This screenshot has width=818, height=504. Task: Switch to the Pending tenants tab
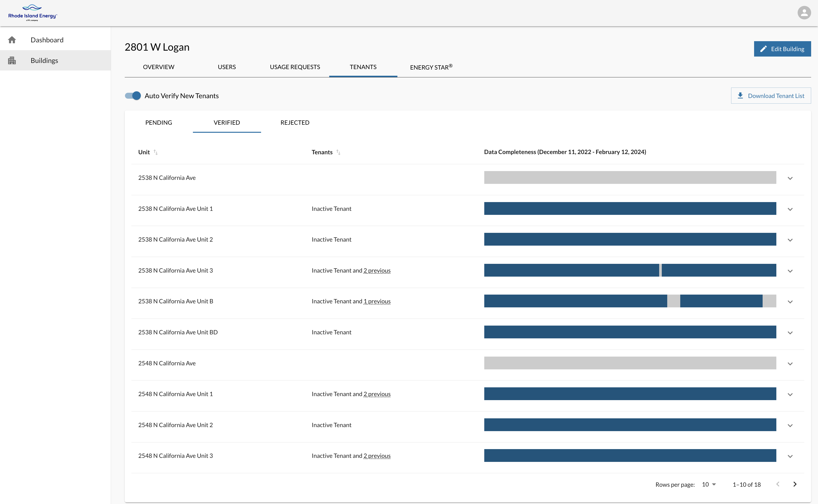tap(158, 123)
